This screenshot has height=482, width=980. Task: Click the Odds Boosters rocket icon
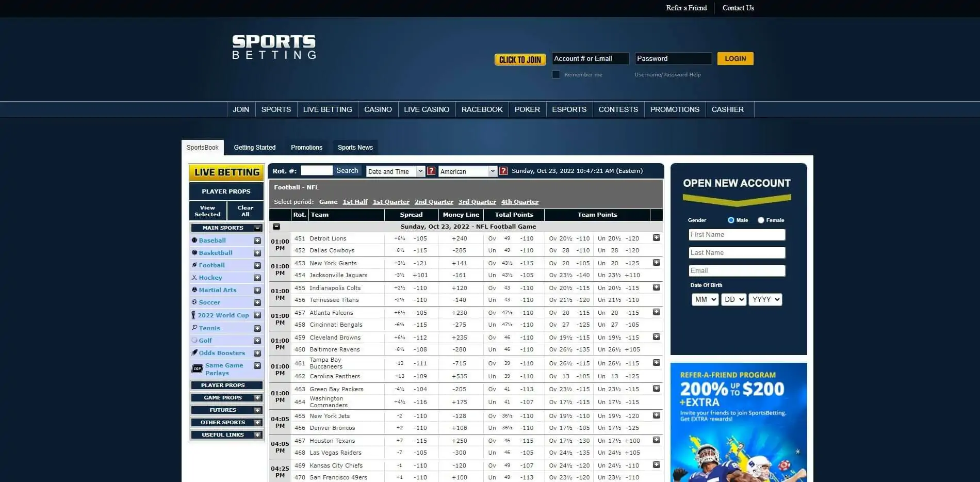coord(194,352)
